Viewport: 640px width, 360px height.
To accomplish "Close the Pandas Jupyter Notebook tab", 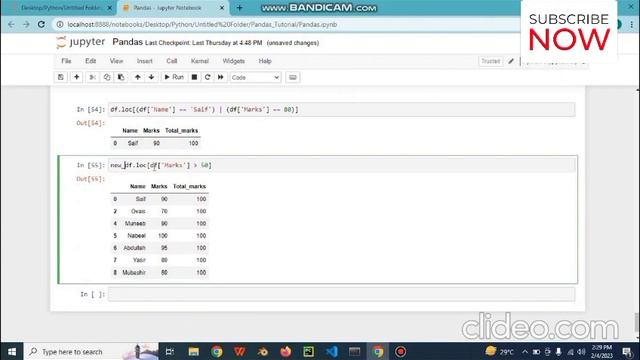I will (x=222, y=8).
